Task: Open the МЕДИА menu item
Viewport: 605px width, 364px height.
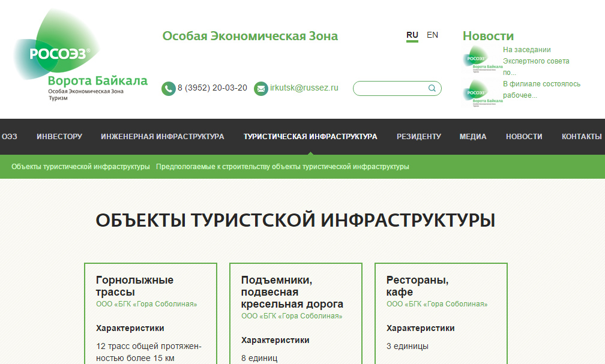Action: pos(473,137)
